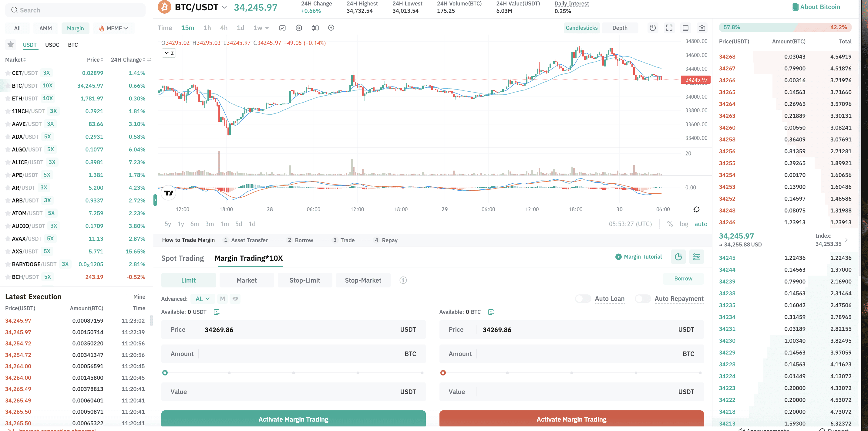The width and height of the screenshot is (868, 431).
Task: Enter chart fullscreen mode
Action: (669, 28)
